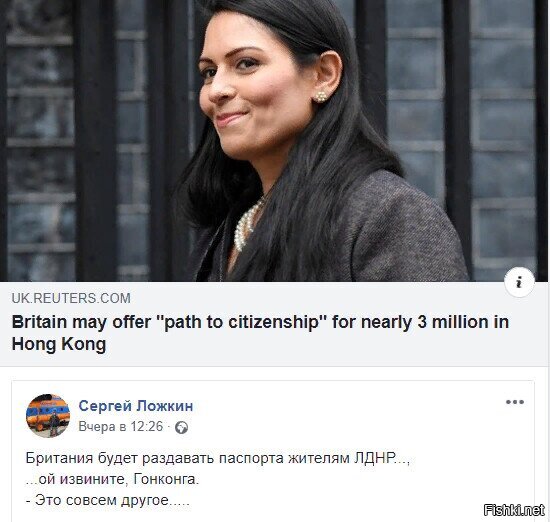The height and width of the screenshot is (522, 550).
Task: Click the Fishki.net watermark logo
Action: tap(514, 510)
